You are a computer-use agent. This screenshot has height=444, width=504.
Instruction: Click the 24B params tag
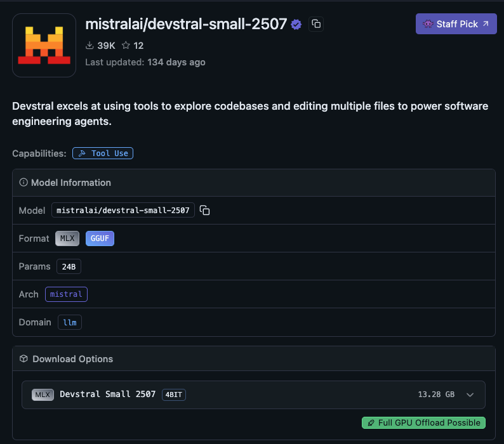click(69, 266)
